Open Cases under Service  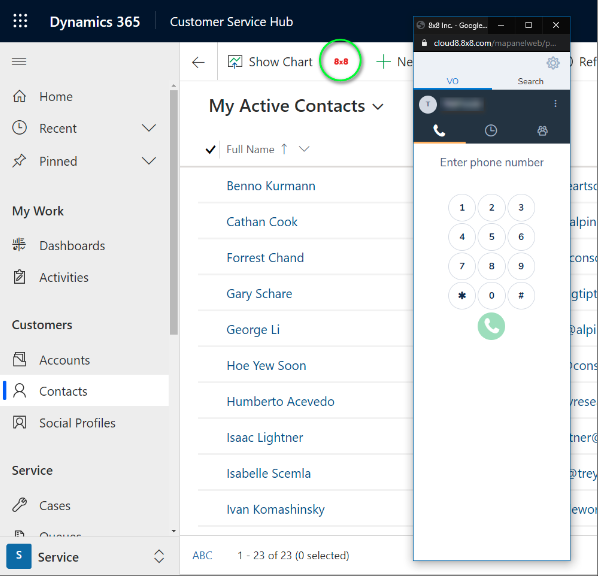(x=55, y=505)
